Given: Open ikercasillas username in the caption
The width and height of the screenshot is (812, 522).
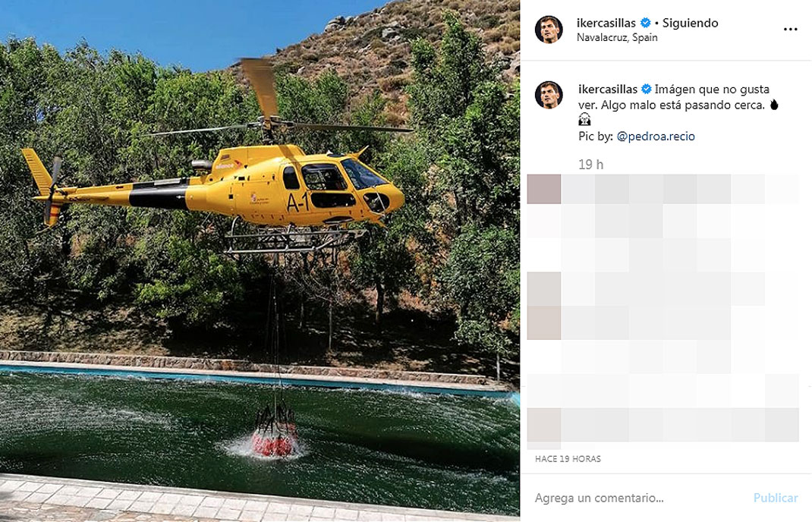Looking at the screenshot, I should (607, 89).
